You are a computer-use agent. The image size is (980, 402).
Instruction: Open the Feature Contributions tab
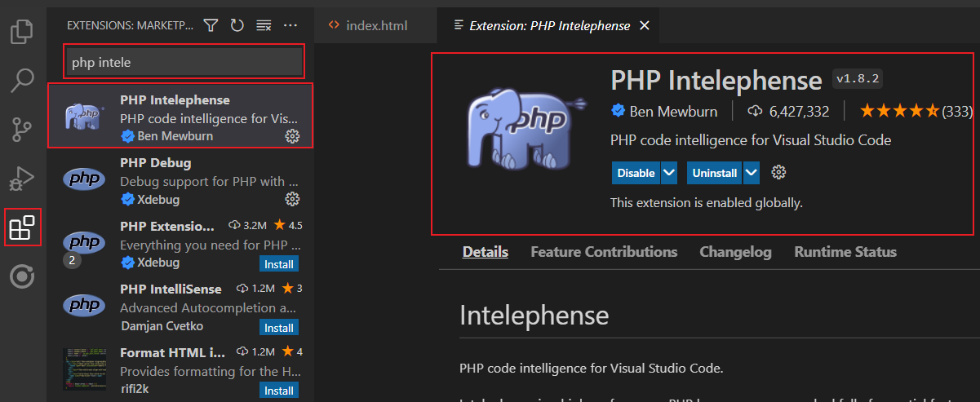[x=604, y=252]
